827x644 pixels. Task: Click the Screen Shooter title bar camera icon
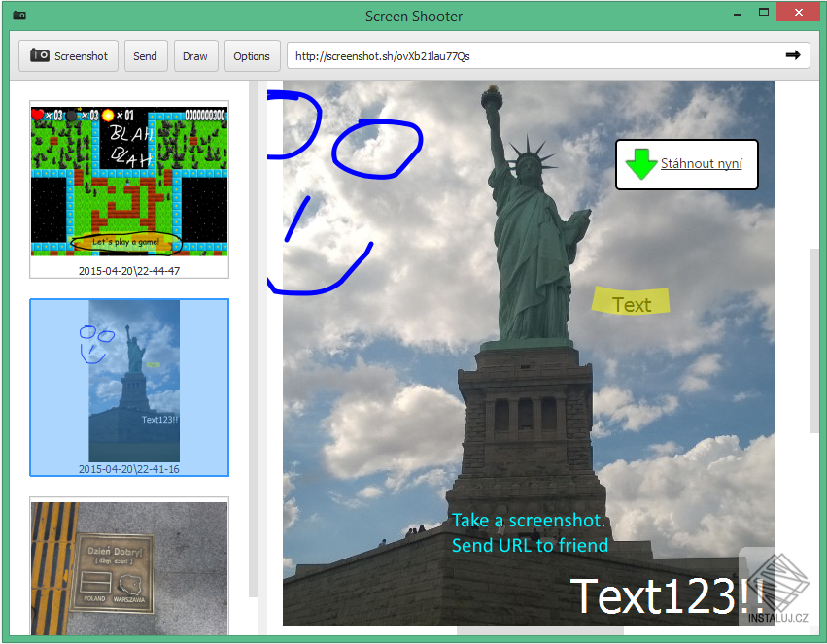[x=19, y=16]
